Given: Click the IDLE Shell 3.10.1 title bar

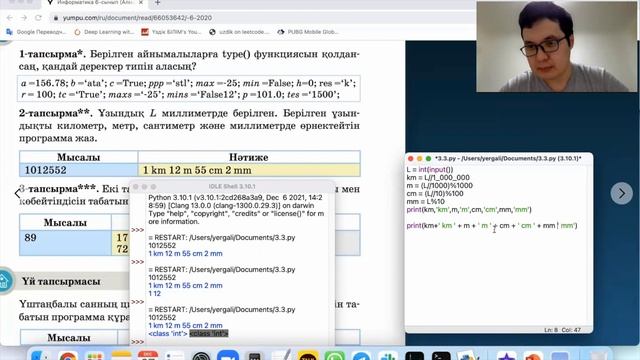Looking at the screenshot, I should (232, 187).
